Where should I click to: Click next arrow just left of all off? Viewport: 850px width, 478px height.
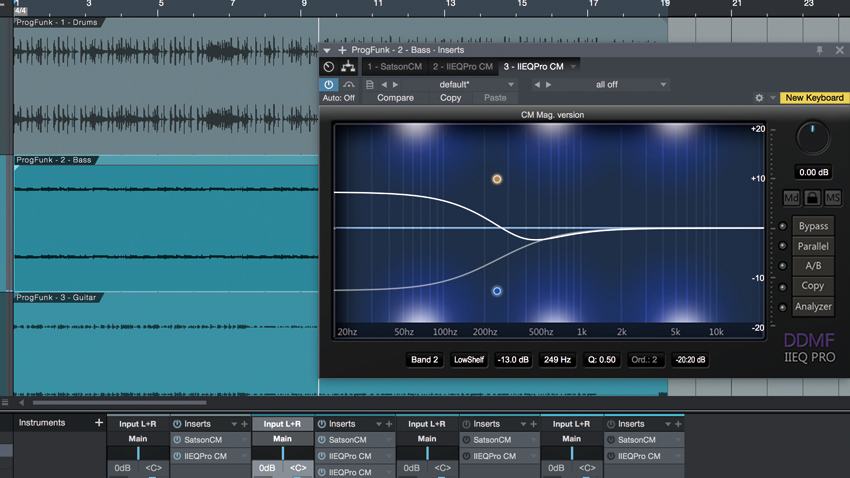549,85
